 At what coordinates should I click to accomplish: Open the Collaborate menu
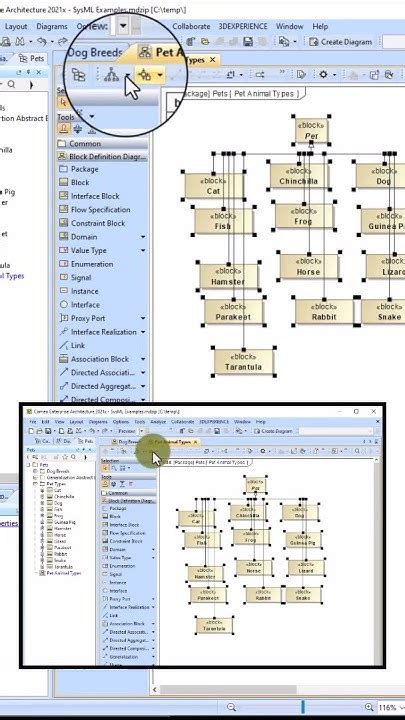point(191,26)
